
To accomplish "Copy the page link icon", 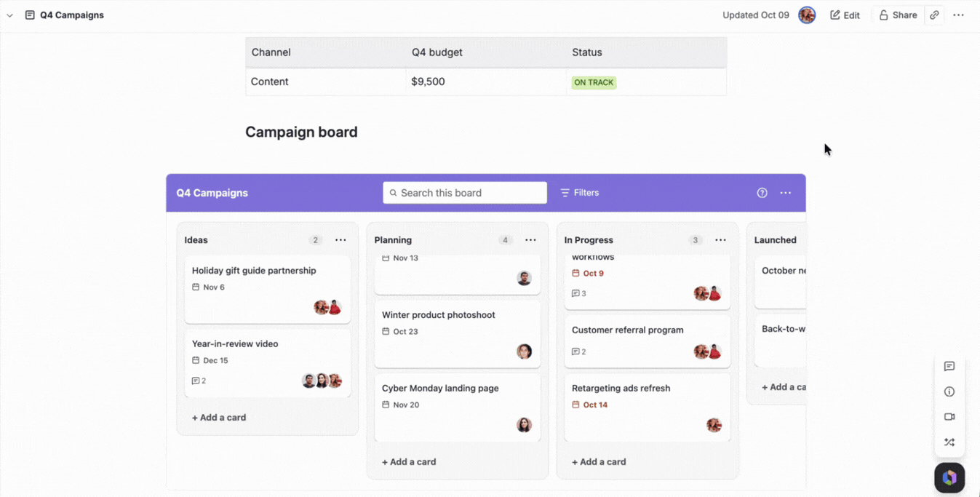I will click(934, 15).
